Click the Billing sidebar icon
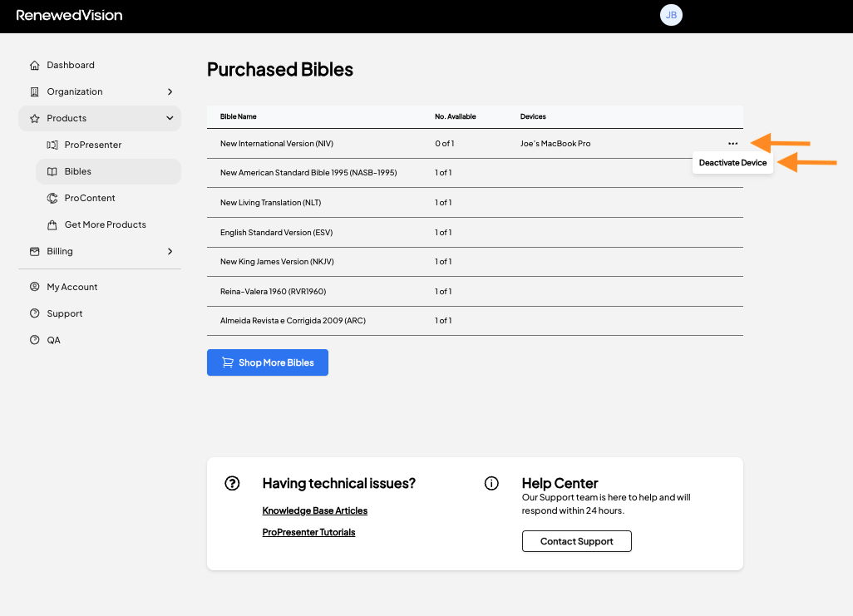 tap(35, 251)
